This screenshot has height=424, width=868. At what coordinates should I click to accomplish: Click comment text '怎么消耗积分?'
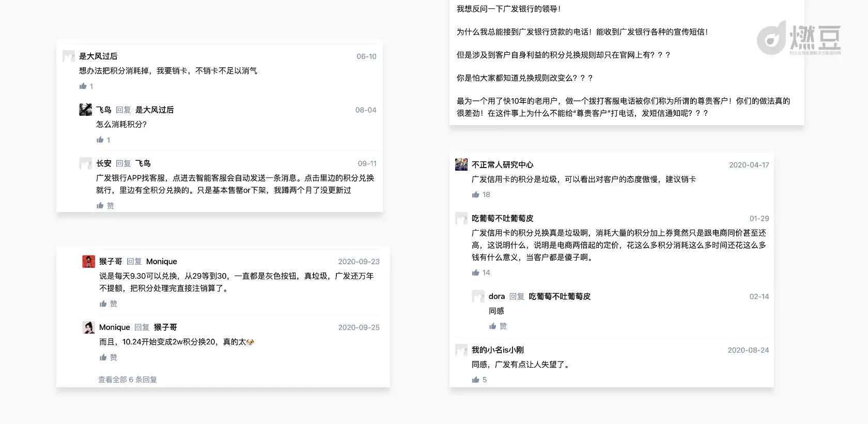(x=121, y=125)
